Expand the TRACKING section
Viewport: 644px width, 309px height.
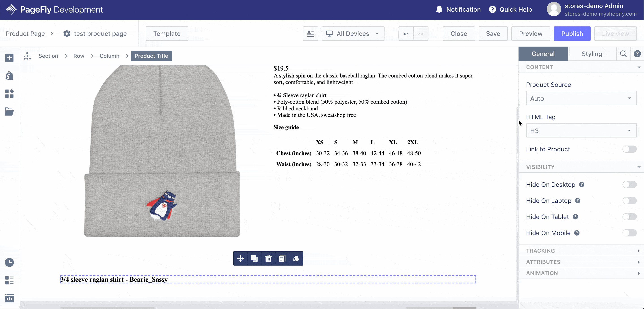click(581, 251)
